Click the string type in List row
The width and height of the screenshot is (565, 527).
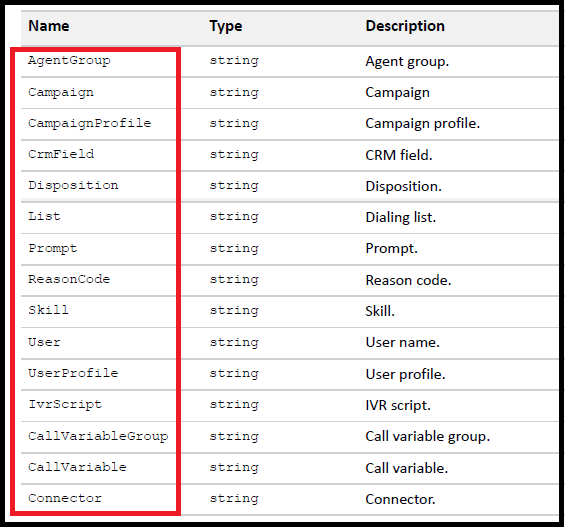click(234, 216)
